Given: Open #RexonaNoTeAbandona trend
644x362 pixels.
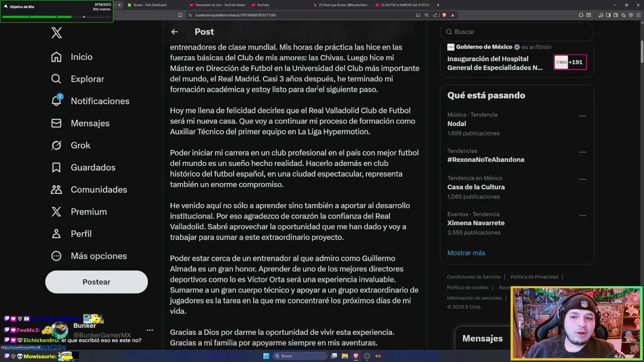Looking at the screenshot, I should pos(486,159).
